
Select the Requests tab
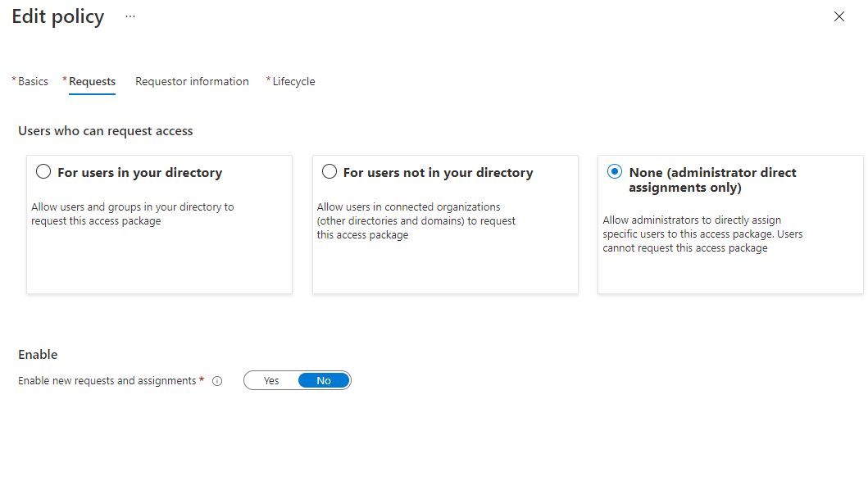pos(92,81)
